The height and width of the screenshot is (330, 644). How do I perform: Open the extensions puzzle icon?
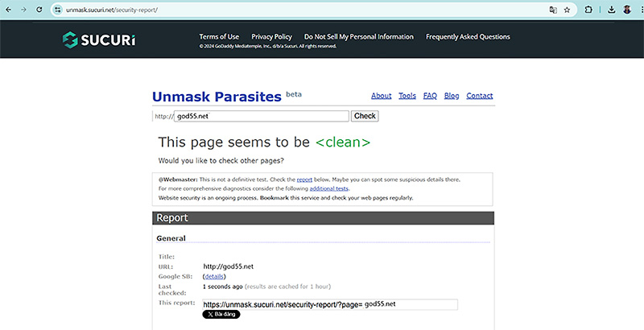point(588,10)
